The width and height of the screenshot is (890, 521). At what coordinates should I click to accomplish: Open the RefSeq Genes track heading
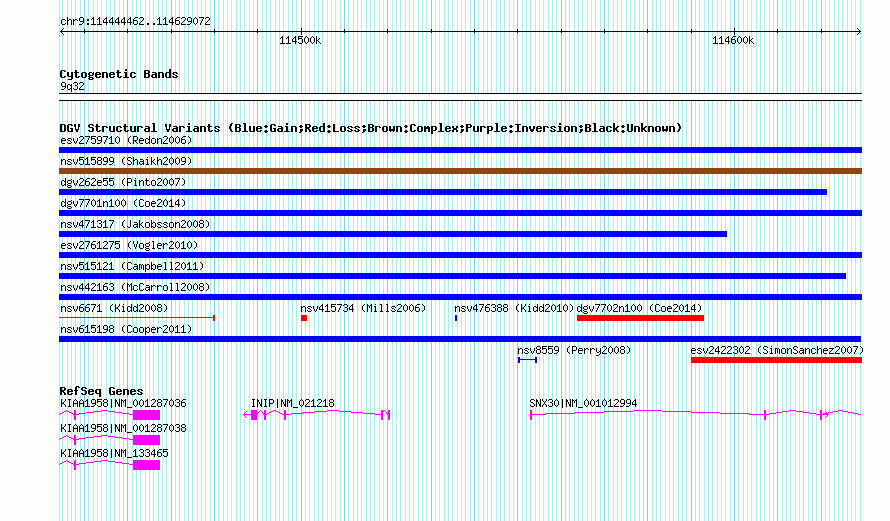click(101, 391)
